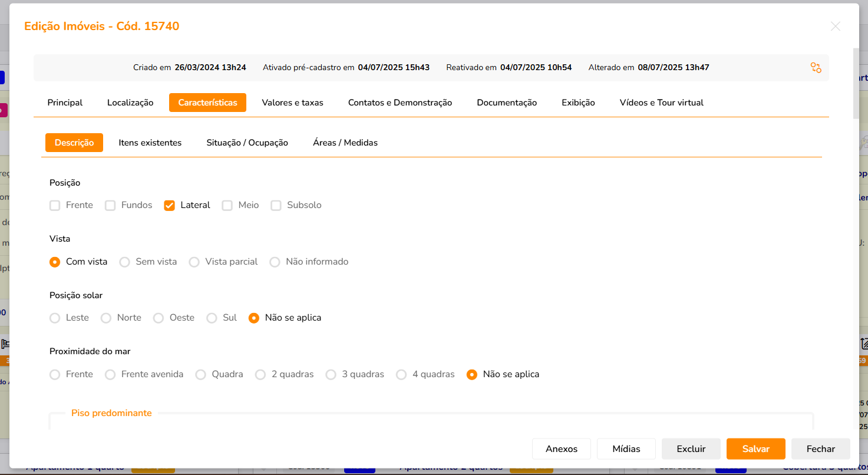
Task: Click the dialog's vertical scrollbar
Action: [x=856, y=83]
